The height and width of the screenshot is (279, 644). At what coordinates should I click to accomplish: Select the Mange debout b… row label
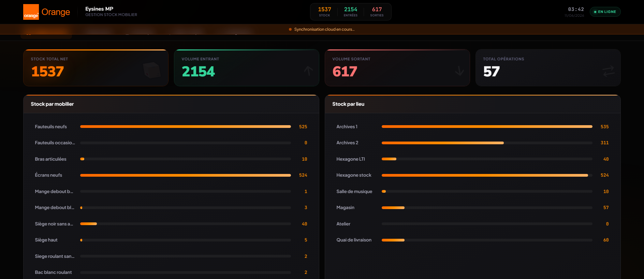54,191
